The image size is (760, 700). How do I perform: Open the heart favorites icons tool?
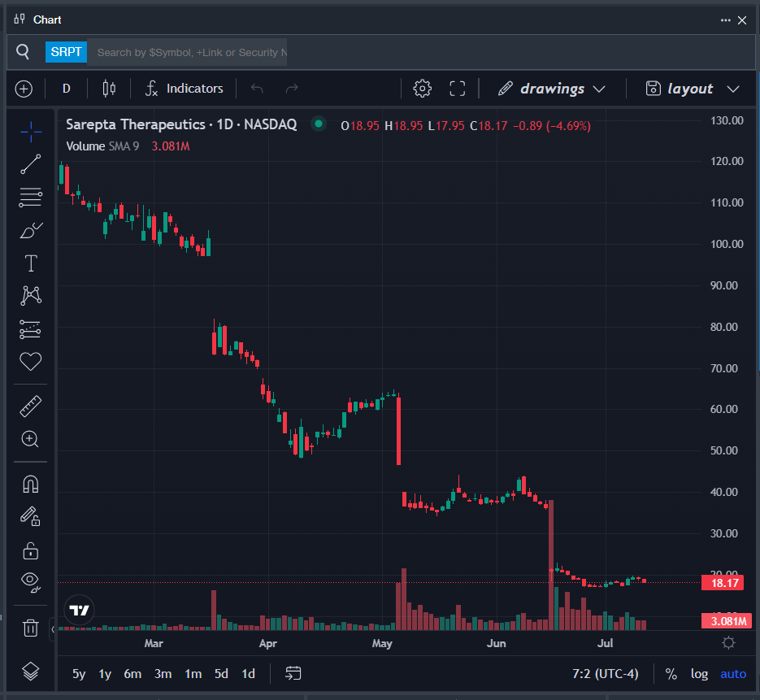31,361
